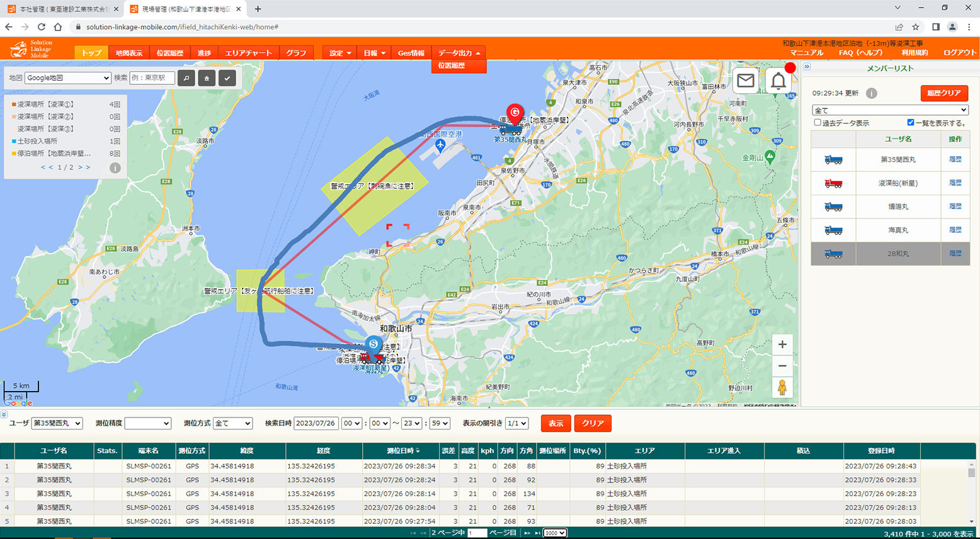Click the 履歴クリア button
This screenshot has width=980, height=539.
[x=944, y=93]
